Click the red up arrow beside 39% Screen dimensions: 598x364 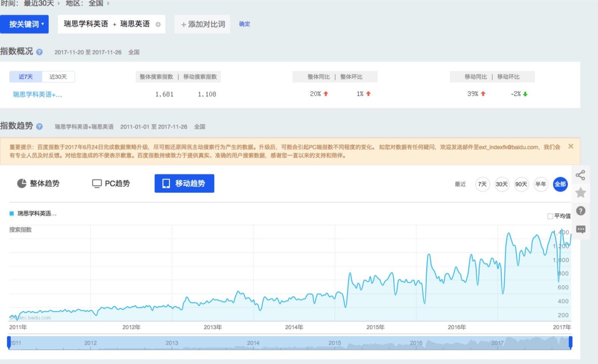click(x=483, y=94)
